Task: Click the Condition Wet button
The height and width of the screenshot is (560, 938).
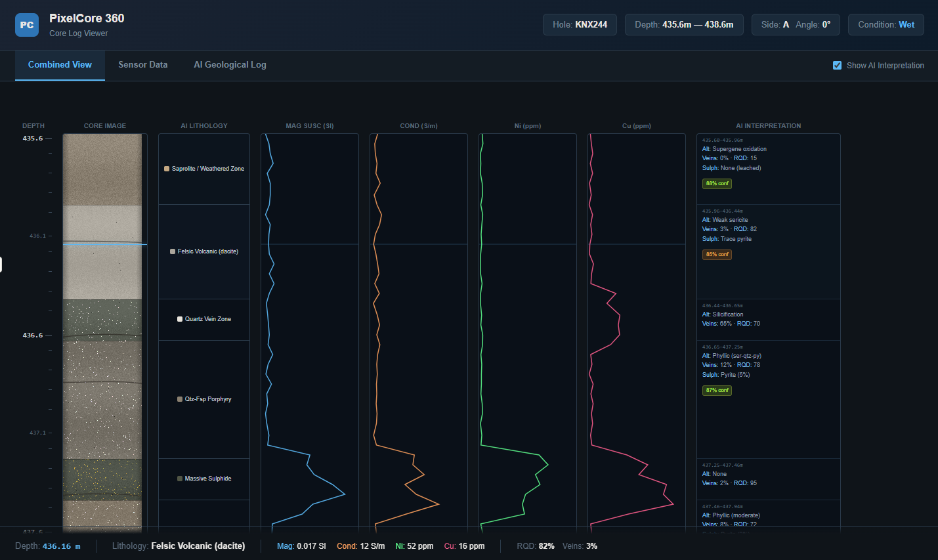Action: [885, 25]
